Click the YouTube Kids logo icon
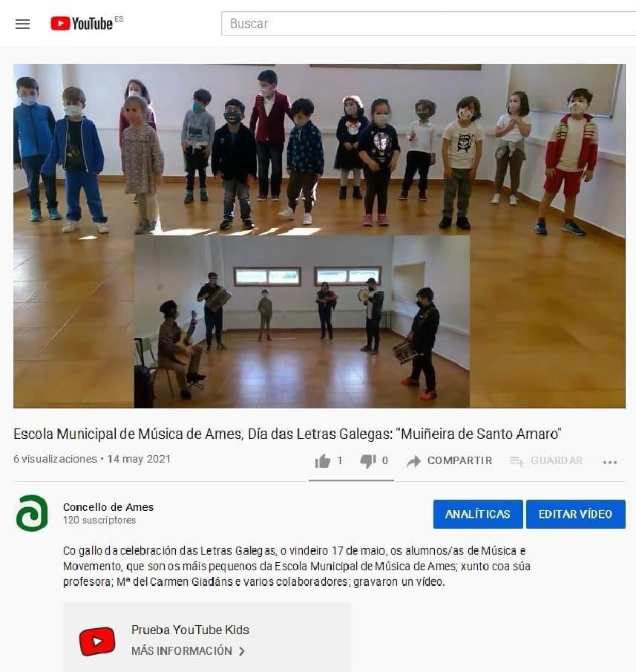 (97, 641)
